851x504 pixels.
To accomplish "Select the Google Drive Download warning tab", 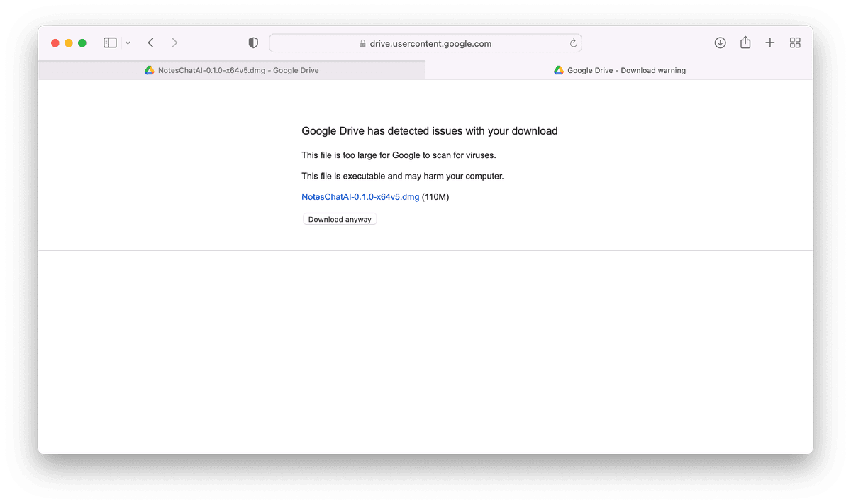I will (619, 70).
